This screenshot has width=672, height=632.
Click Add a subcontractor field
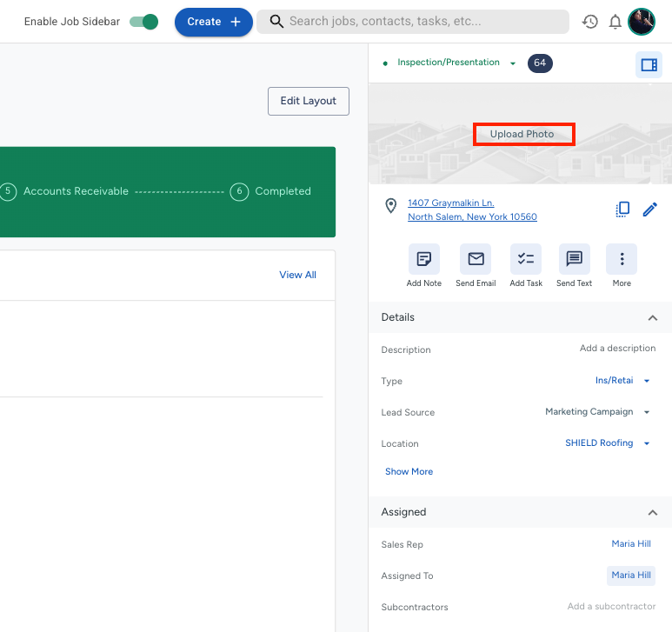[x=611, y=606]
